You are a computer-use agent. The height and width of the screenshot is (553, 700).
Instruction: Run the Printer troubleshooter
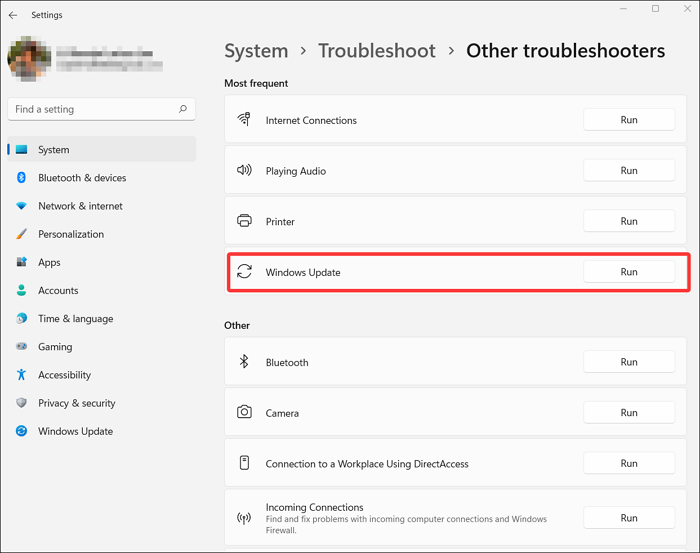click(x=628, y=221)
